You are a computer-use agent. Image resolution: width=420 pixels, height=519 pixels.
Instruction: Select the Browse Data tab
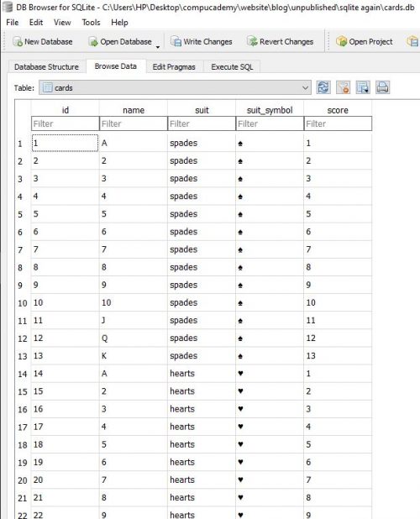[x=116, y=66]
